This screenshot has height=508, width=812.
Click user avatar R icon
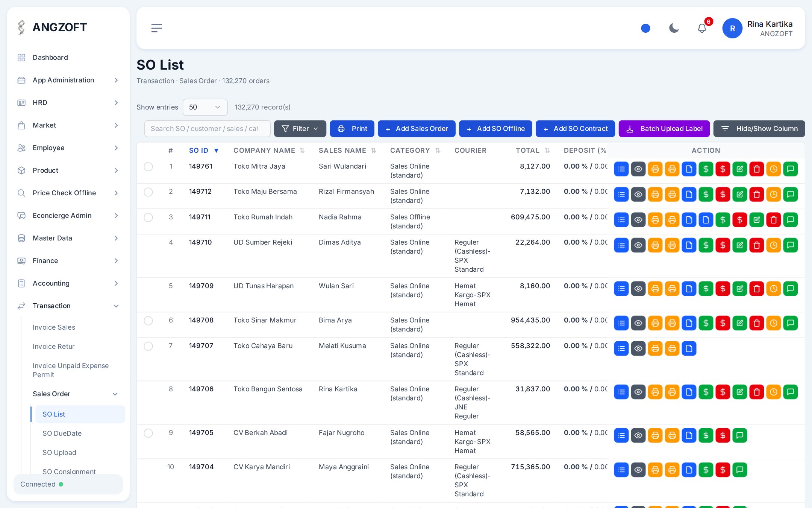pos(732,28)
